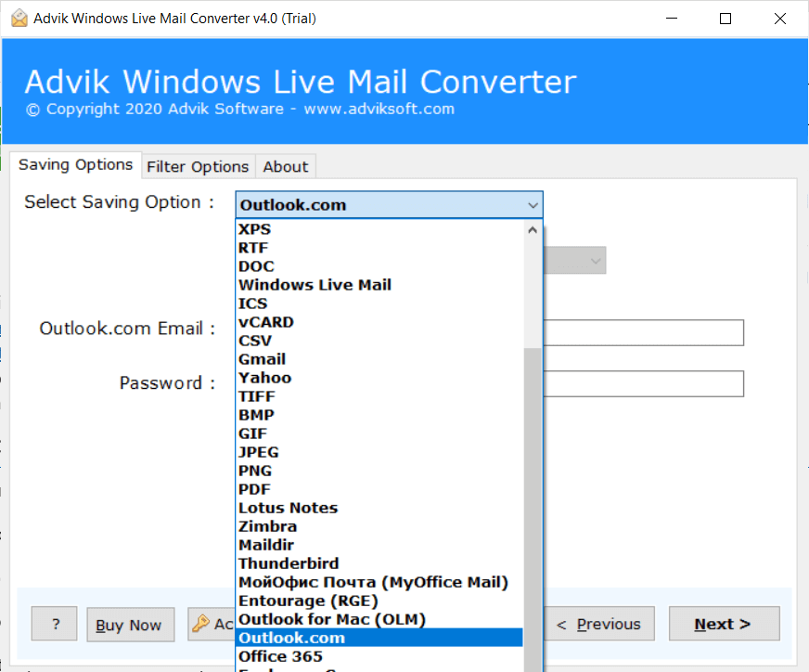Open the Select Saving Option dropdown arrow

[x=533, y=205]
